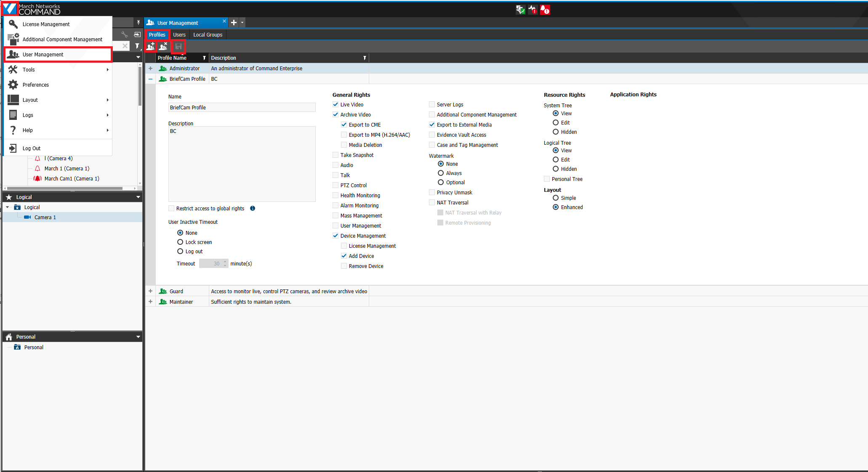Image resolution: width=868 pixels, height=472 pixels.
Task: Select the Always watermark radio button
Action: [x=441, y=173]
